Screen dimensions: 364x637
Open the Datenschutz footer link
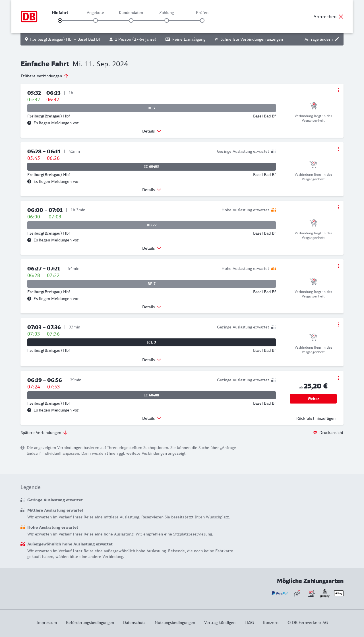click(x=134, y=622)
